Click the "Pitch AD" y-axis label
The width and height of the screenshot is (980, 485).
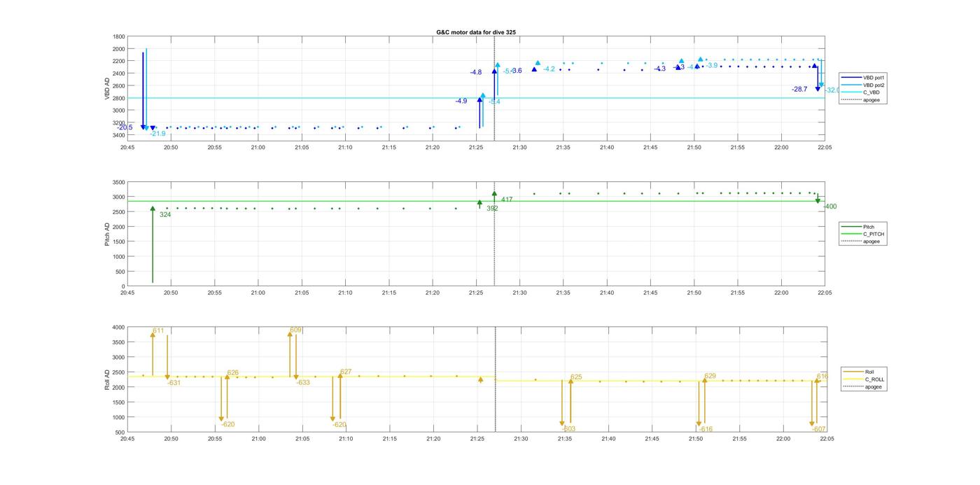tap(108, 234)
